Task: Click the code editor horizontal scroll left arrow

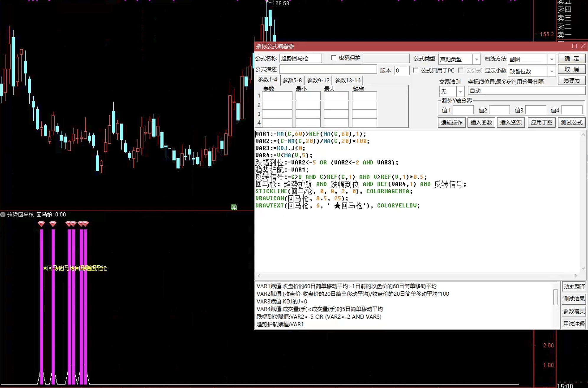Action: [x=259, y=276]
